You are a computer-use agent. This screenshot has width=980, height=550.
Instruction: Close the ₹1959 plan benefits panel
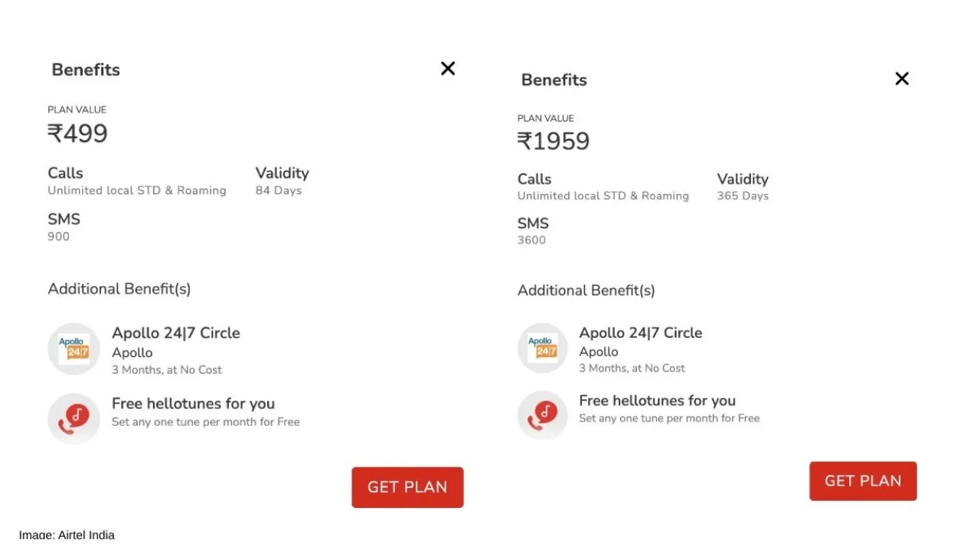click(902, 78)
